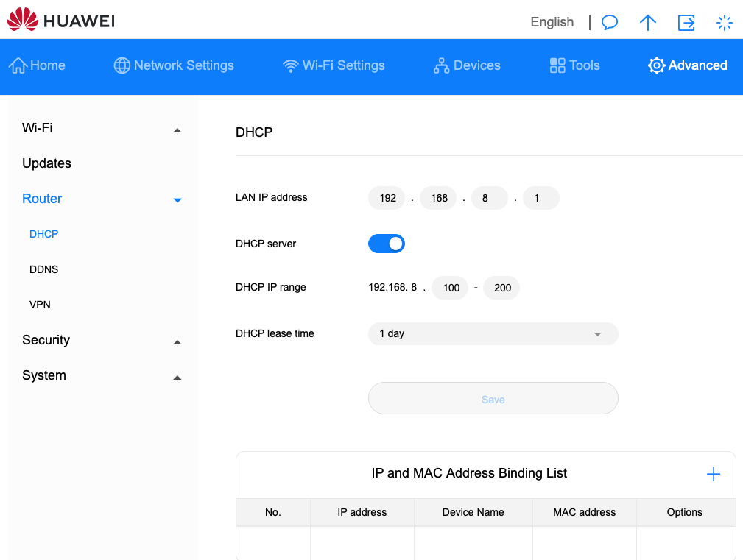The width and height of the screenshot is (743, 560).
Task: Open the Network Settings tab
Action: 174,65
